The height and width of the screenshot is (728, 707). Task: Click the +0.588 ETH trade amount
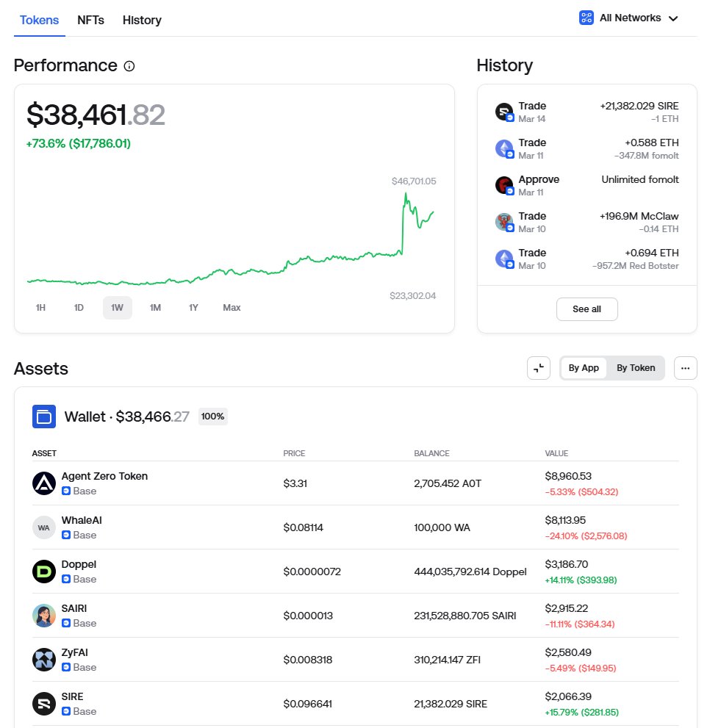652,143
